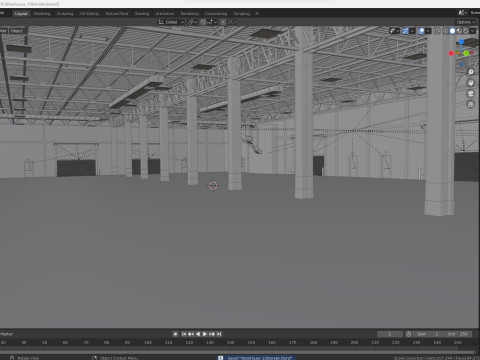
Task: Click the red X axis gizmo
Action: (x=451, y=53)
